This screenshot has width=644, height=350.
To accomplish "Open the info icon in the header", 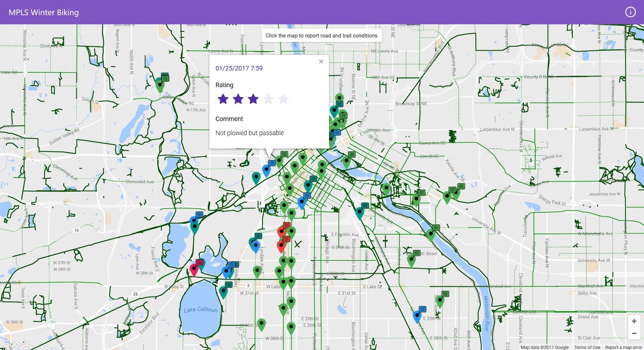I will click(x=630, y=12).
